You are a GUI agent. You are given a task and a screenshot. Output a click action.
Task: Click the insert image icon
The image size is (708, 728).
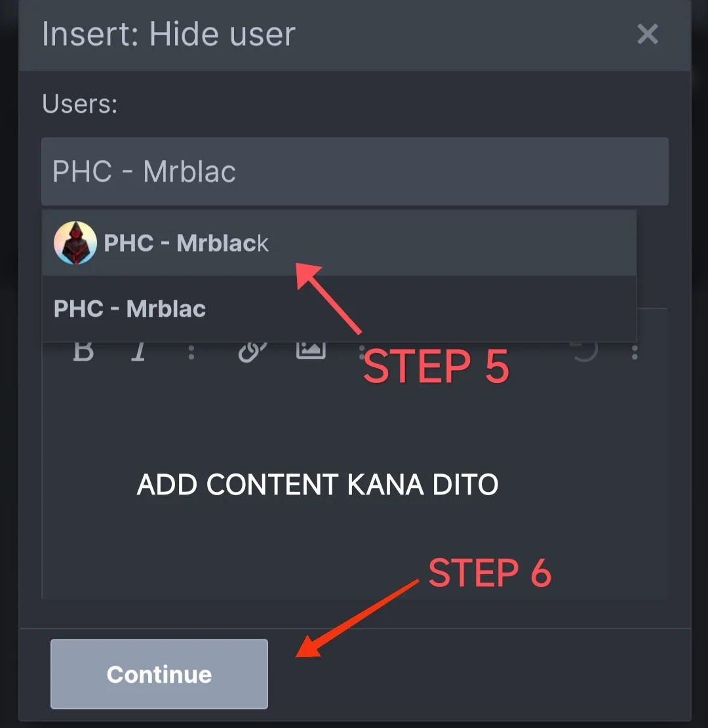click(x=311, y=350)
